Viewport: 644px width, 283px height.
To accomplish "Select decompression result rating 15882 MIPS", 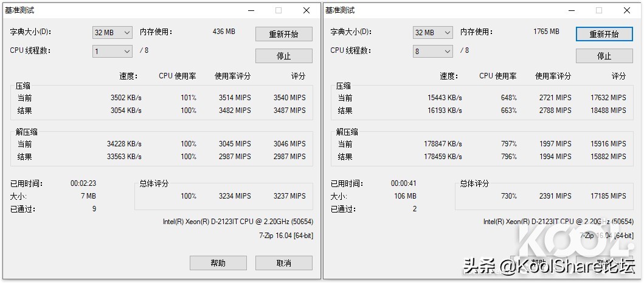I will (608, 157).
